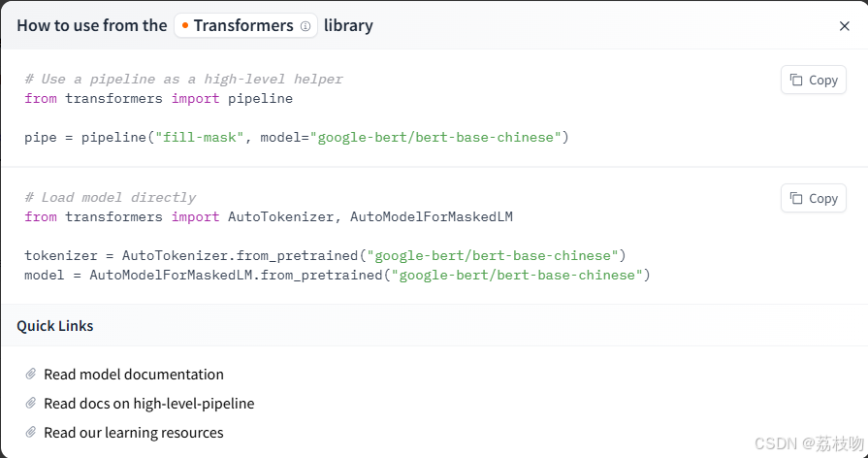Open the info icon next to Transformers
The height and width of the screenshot is (458, 868).
[305, 26]
